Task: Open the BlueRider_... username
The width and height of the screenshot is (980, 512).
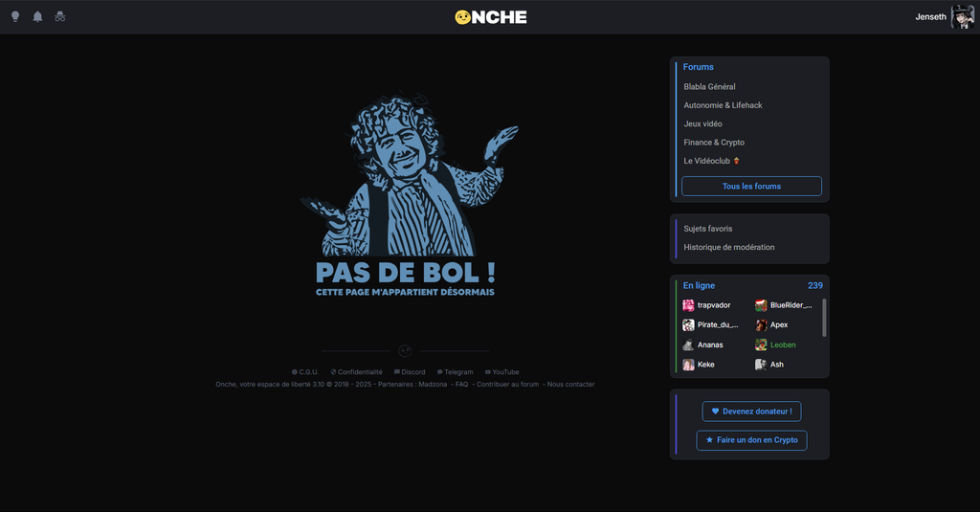Action: click(791, 305)
